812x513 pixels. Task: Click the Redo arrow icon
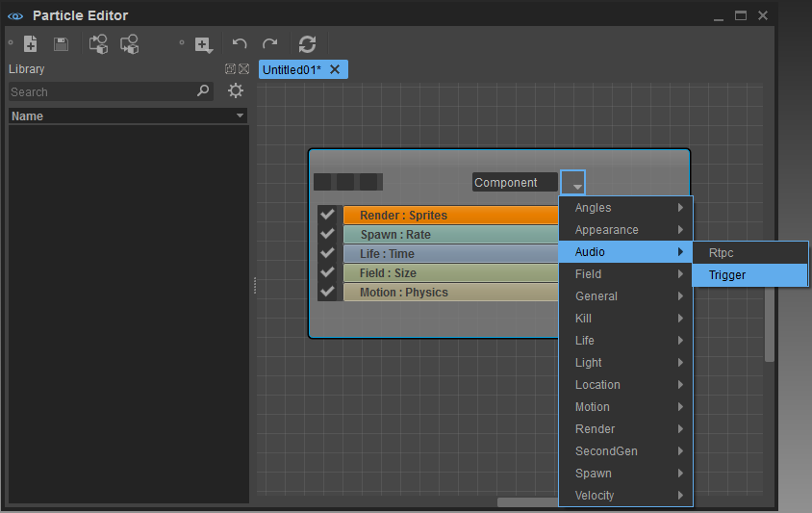click(269, 44)
